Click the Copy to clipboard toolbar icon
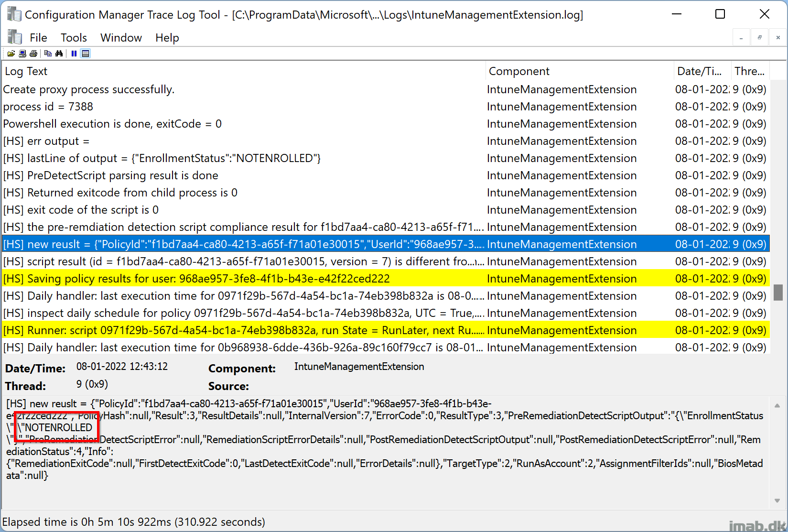Screen dimensions: 788x532 pos(48,54)
